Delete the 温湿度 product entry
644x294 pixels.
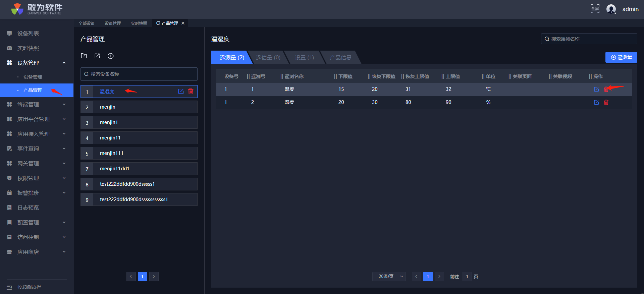pyautogui.click(x=191, y=92)
